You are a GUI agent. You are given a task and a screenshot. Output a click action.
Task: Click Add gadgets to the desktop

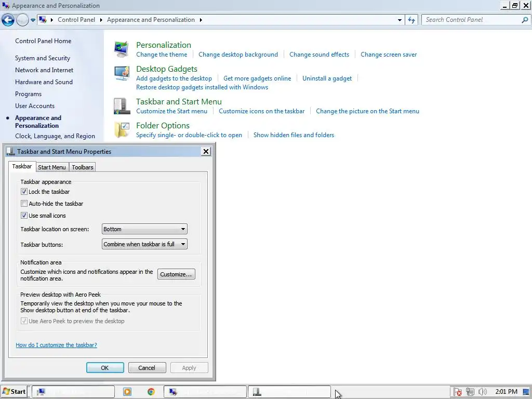click(174, 78)
